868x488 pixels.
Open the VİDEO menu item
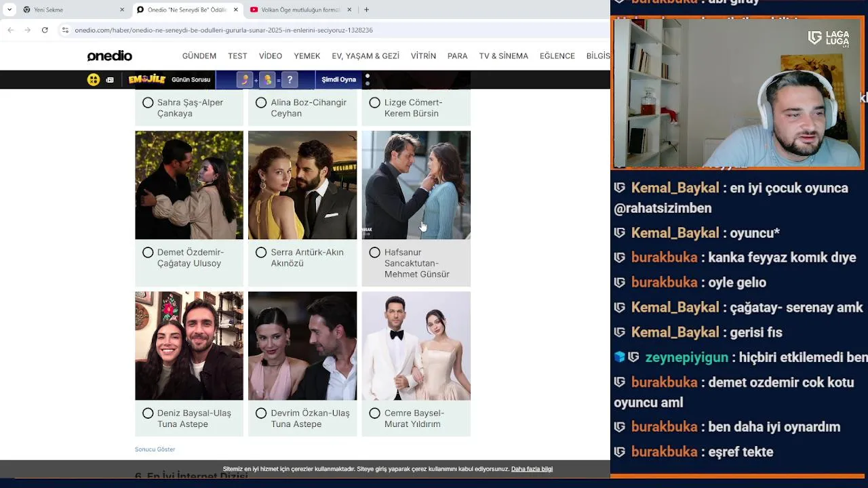pyautogui.click(x=271, y=56)
